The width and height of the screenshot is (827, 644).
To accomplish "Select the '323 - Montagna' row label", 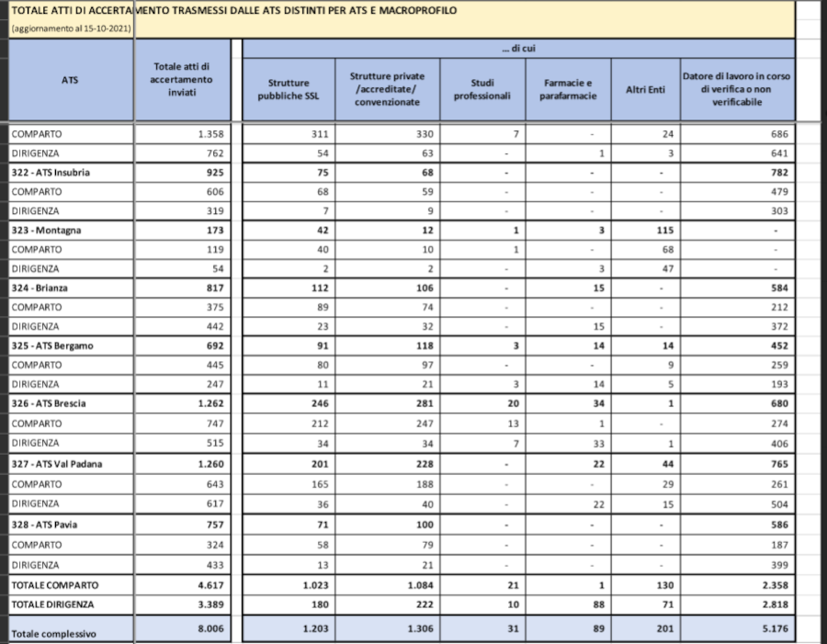I will [46, 230].
